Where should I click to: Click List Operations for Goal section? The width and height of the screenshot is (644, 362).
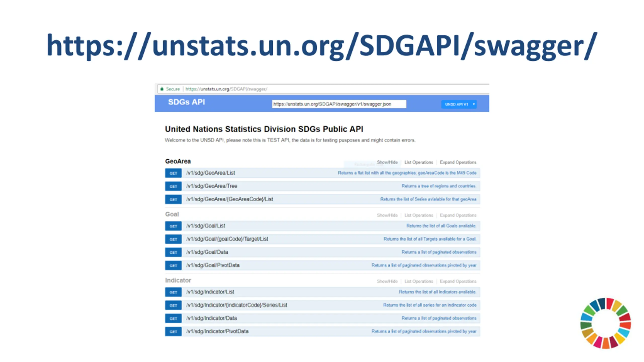(419, 215)
